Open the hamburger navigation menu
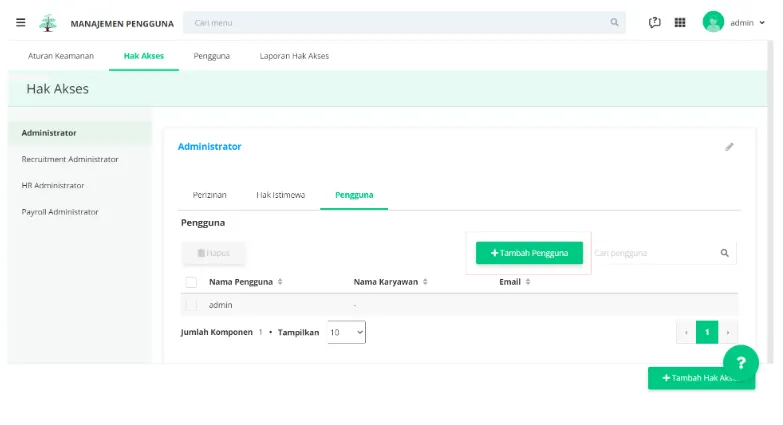Viewport: 783px width, 425px height. point(21,22)
